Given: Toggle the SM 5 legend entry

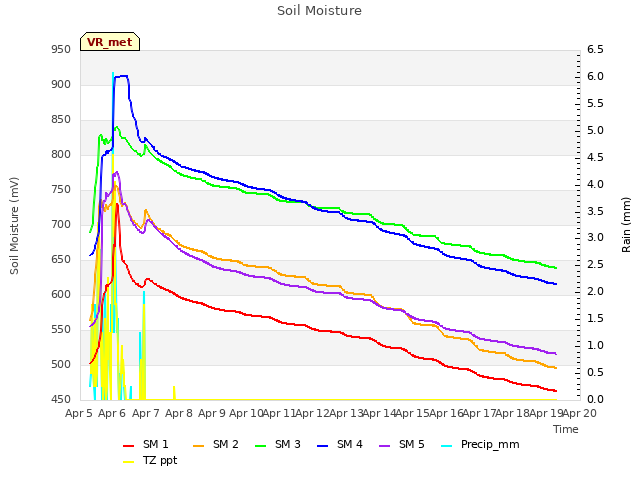Looking at the screenshot, I should click(402, 444).
